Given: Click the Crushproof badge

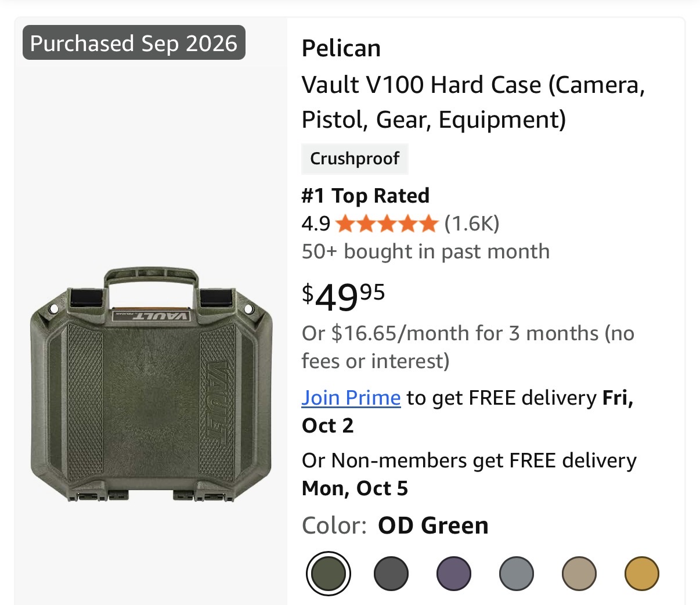Looking at the screenshot, I should 355,159.
